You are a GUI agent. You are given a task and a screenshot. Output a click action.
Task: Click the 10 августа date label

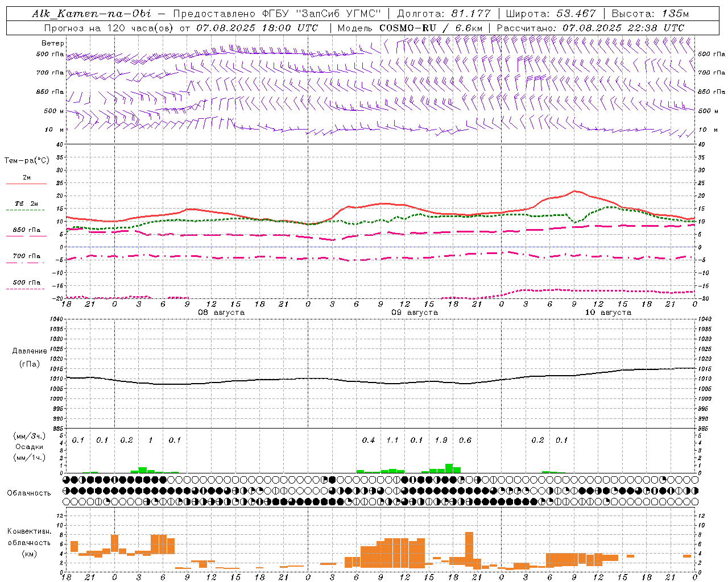pos(608,313)
